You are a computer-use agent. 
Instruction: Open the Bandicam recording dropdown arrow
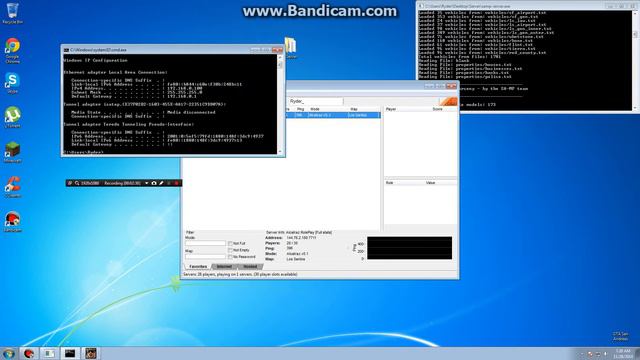pyautogui.click(x=147, y=183)
